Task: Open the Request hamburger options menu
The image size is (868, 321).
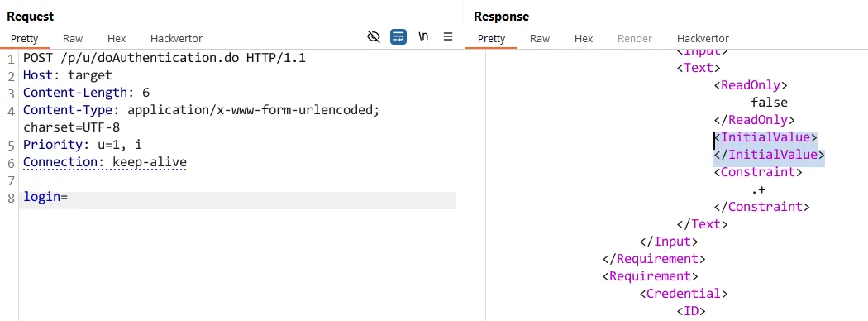Action: pos(448,36)
